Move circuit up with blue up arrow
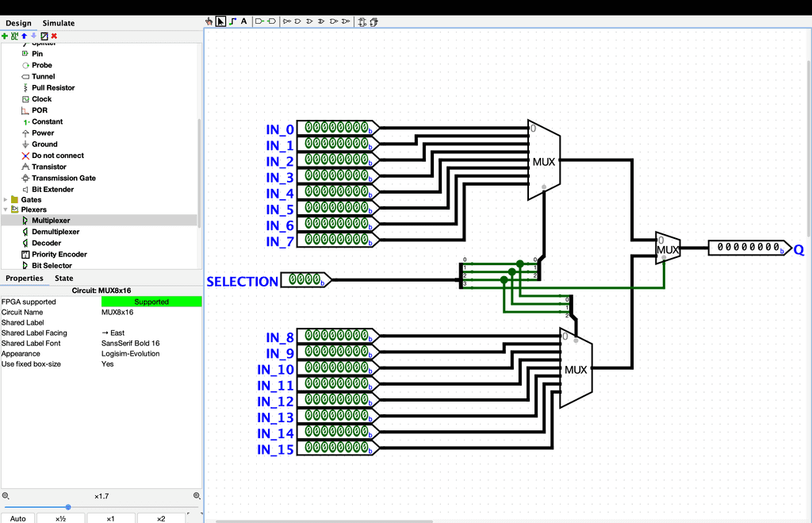 point(24,36)
